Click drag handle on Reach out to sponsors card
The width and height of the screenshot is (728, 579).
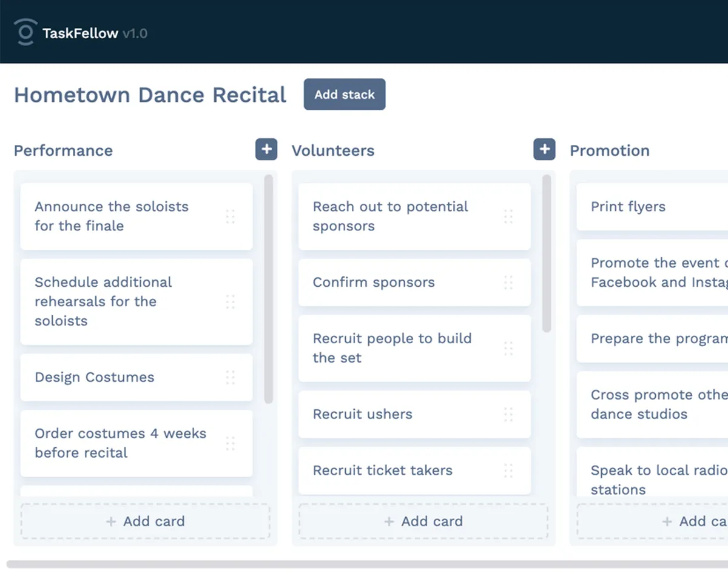[x=508, y=216]
